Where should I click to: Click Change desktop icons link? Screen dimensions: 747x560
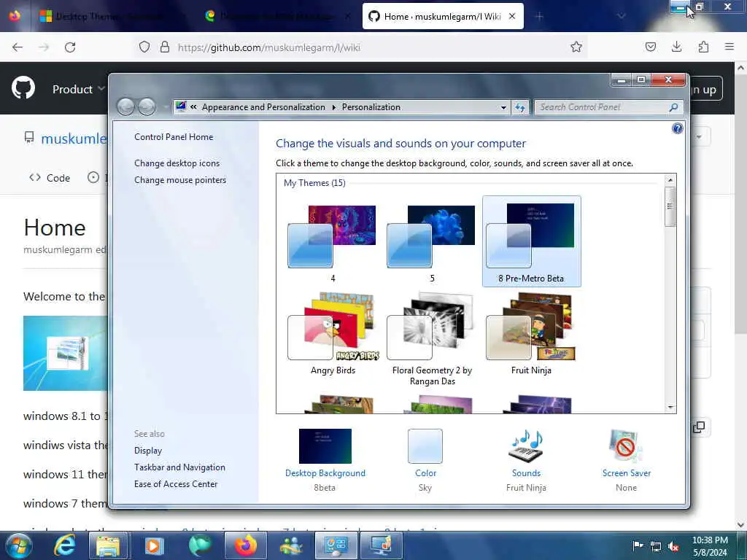(177, 163)
